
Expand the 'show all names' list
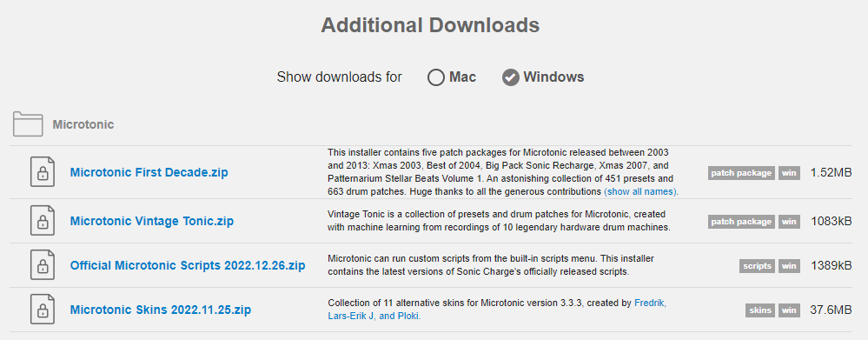tap(641, 191)
